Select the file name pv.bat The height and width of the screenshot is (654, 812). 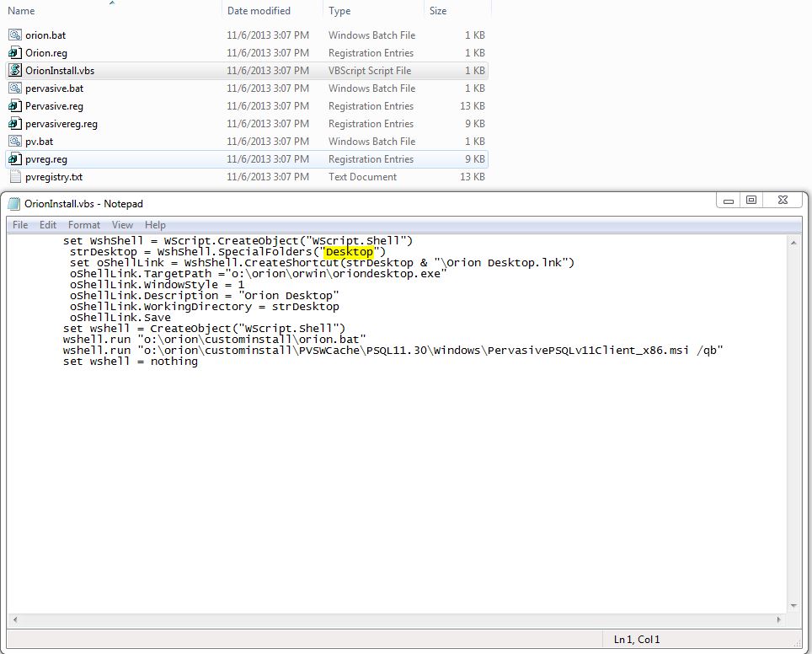pos(40,141)
